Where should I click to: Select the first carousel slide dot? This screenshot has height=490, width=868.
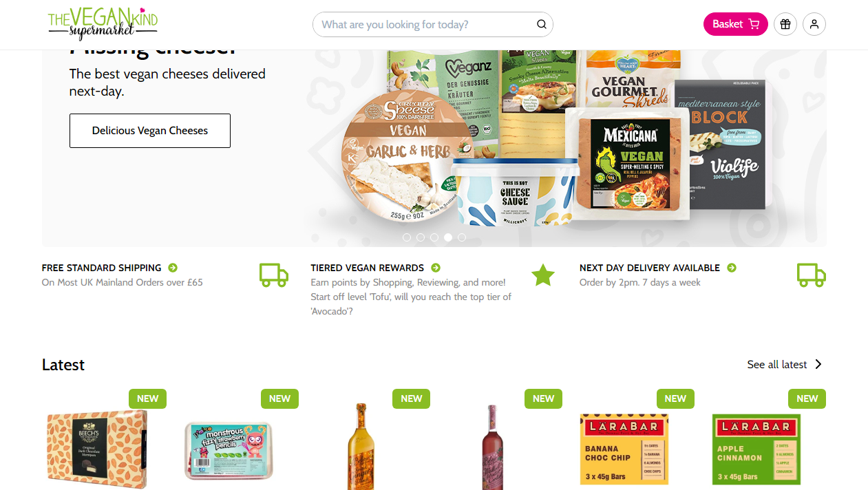click(x=407, y=237)
